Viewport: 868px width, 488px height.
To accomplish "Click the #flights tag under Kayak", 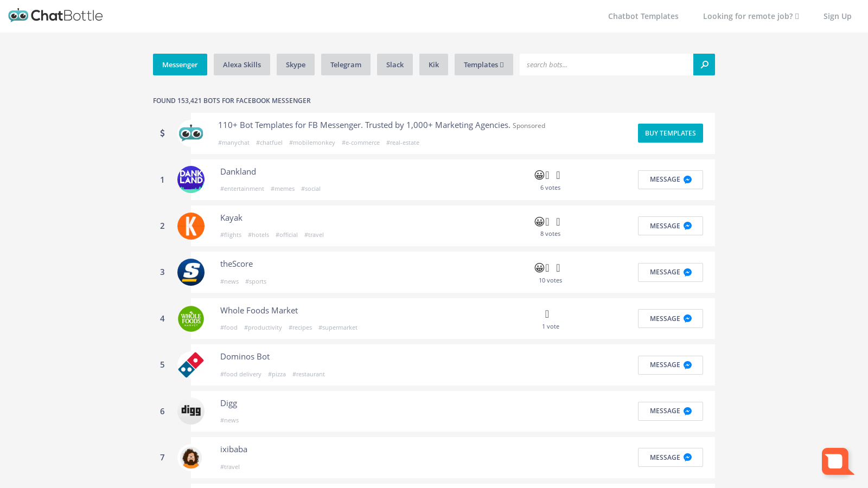I will (231, 235).
